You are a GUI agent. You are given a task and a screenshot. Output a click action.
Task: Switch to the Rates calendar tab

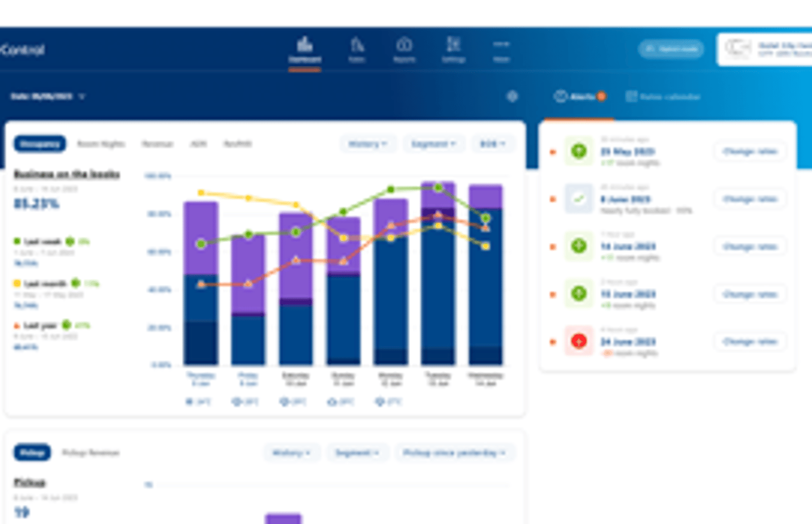[662, 96]
